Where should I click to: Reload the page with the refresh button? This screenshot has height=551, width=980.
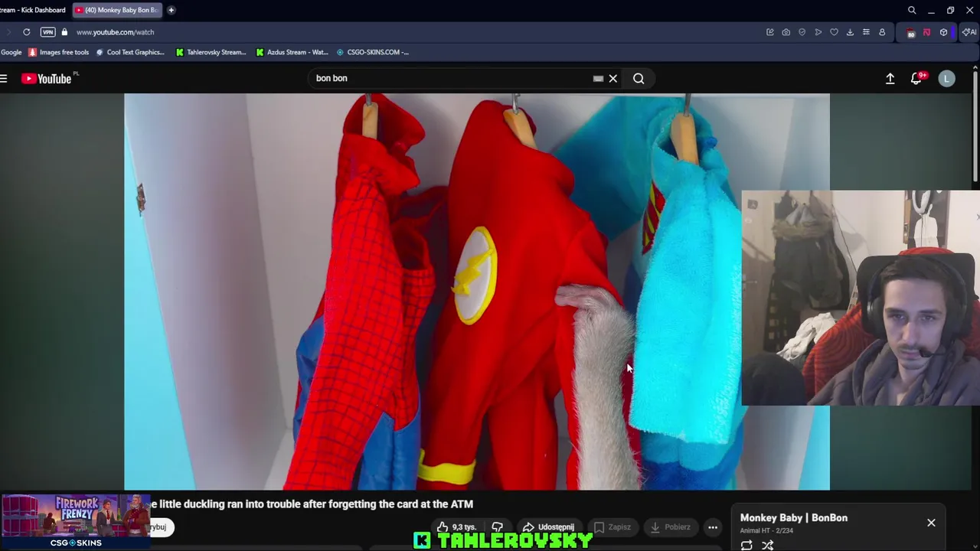(26, 32)
